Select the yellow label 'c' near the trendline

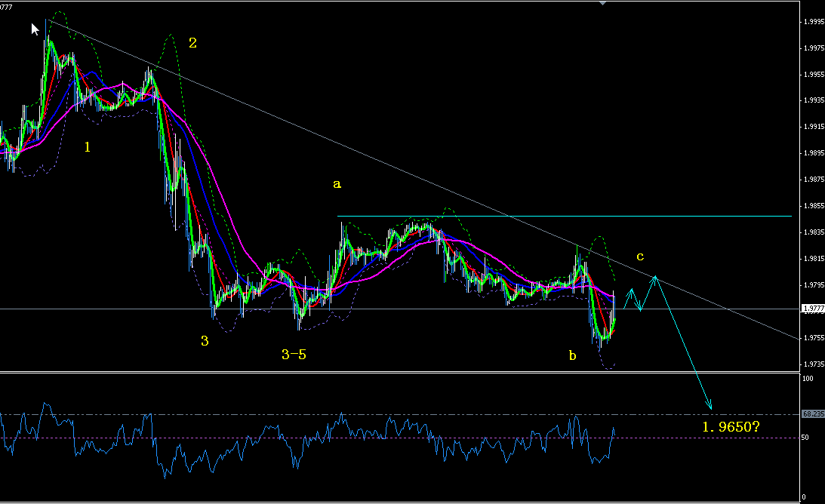640,257
